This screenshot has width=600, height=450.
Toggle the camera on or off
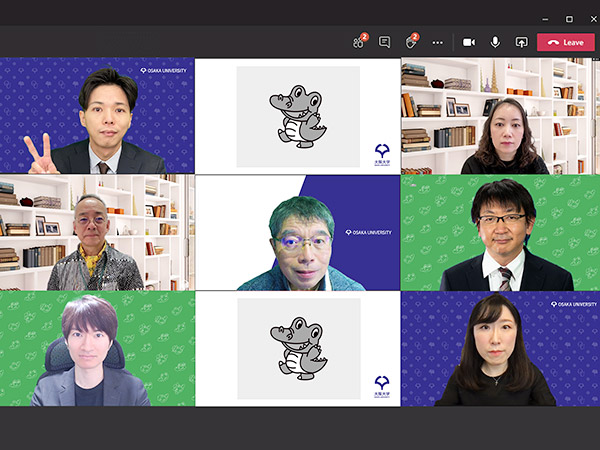click(468, 42)
